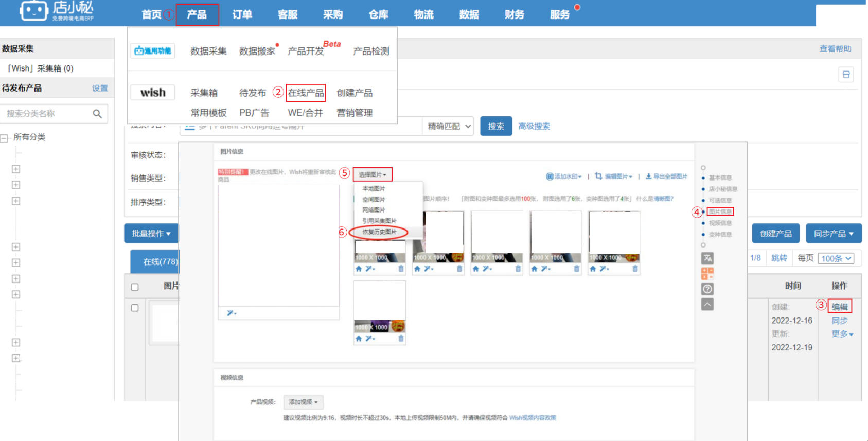868x441 pixels.
Task: Click the search magnifier in category box
Action: tap(97, 114)
